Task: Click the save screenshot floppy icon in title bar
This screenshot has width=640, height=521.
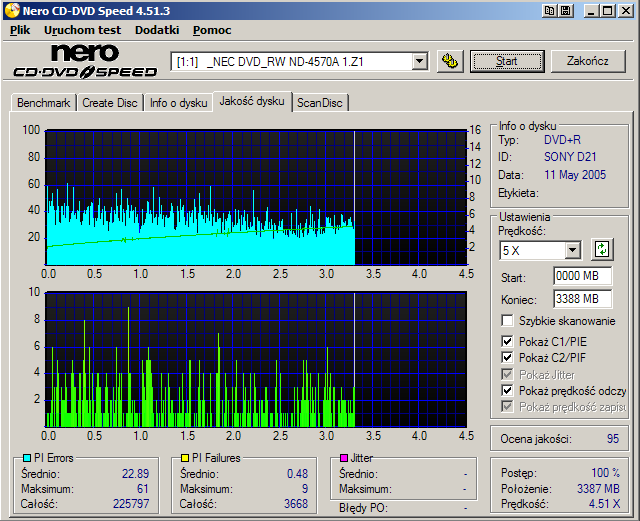Action: (566, 11)
